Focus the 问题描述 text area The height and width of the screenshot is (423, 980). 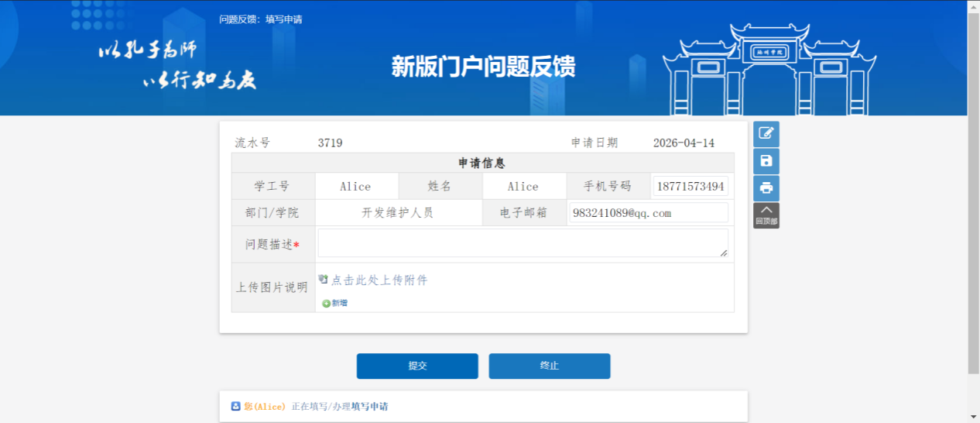(523, 242)
